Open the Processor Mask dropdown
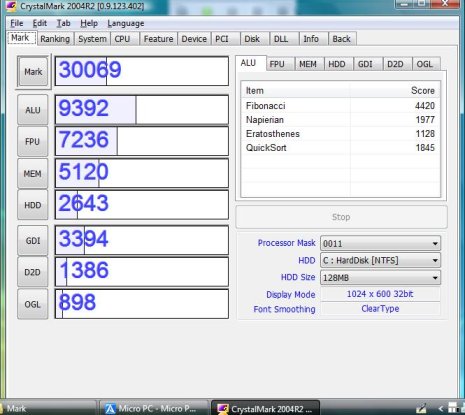This screenshot has height=415, width=465. 380,243
